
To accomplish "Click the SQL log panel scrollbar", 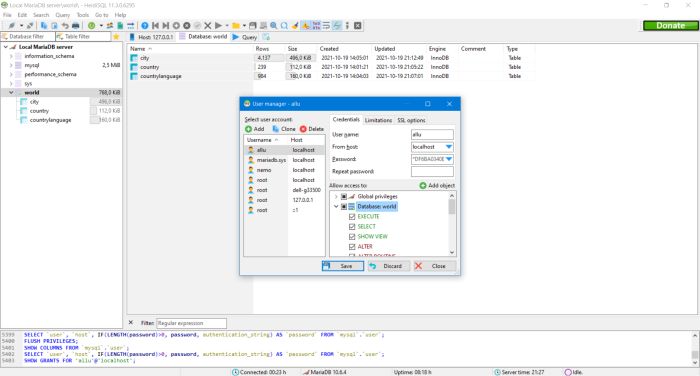I will pos(695,348).
